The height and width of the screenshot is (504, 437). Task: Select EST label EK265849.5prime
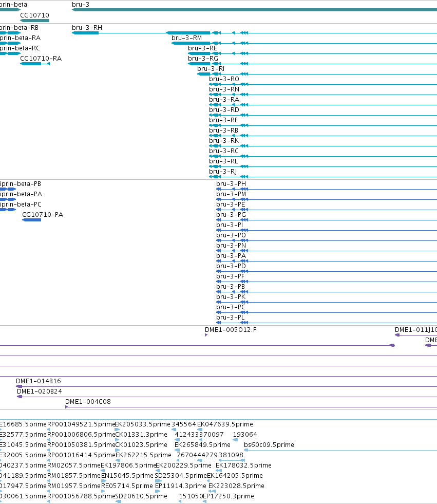(203, 445)
